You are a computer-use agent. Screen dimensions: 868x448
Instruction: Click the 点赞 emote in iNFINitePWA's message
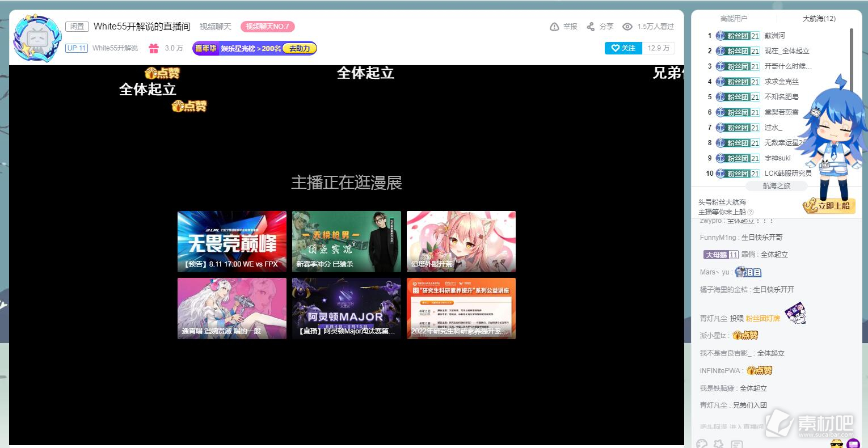(x=760, y=370)
